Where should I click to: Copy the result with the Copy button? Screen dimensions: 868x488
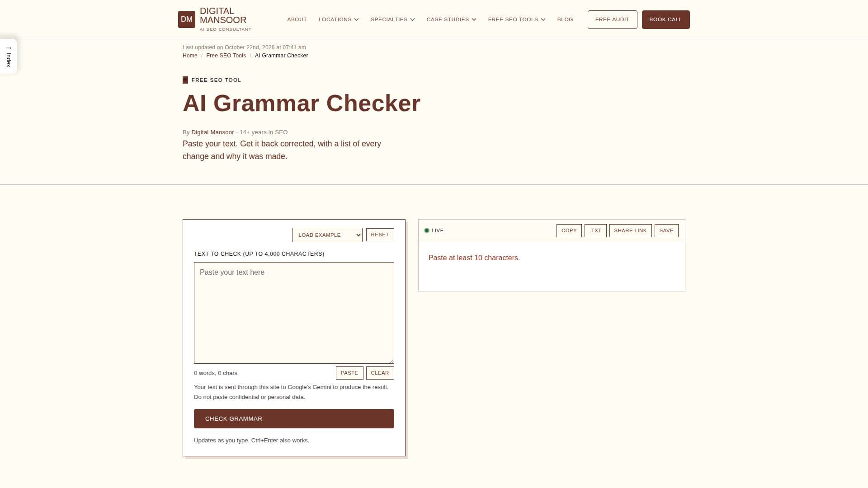pos(569,230)
